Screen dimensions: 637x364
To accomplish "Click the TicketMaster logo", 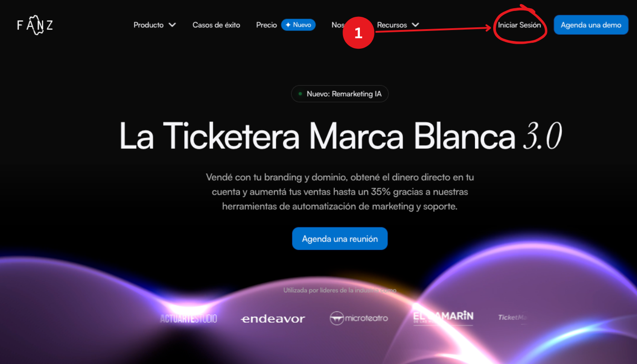I will [x=512, y=318].
